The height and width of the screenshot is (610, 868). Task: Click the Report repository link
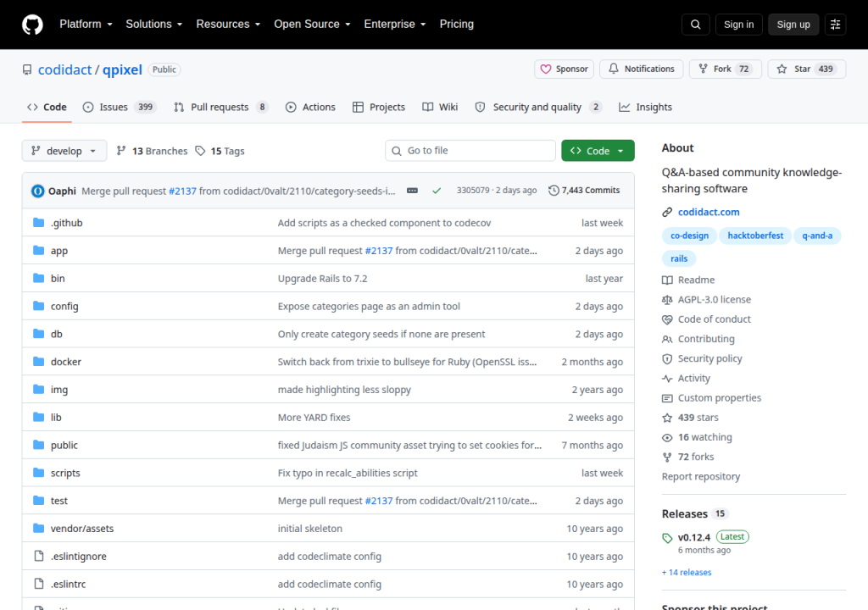point(701,477)
